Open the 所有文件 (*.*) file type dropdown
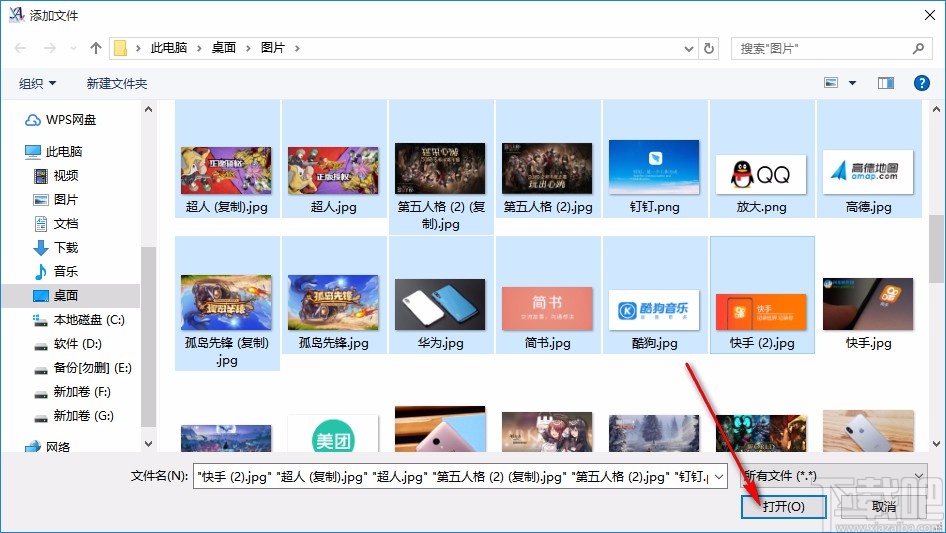The image size is (946, 533). [x=834, y=476]
